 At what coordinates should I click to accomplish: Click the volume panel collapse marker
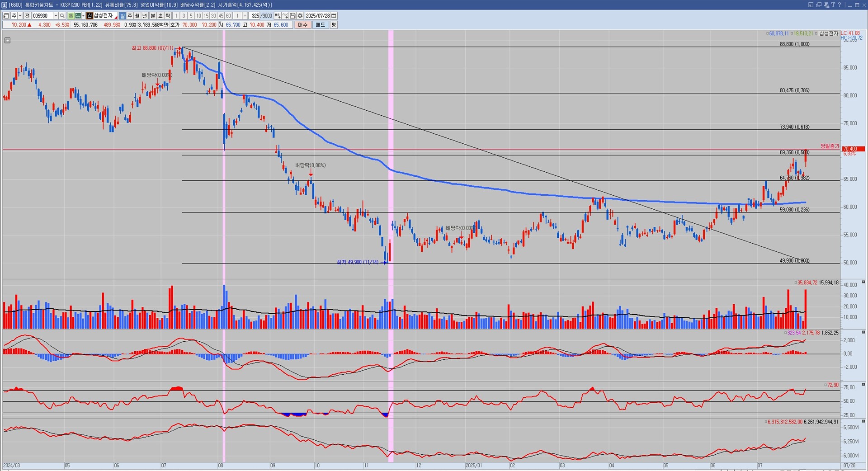863,282
